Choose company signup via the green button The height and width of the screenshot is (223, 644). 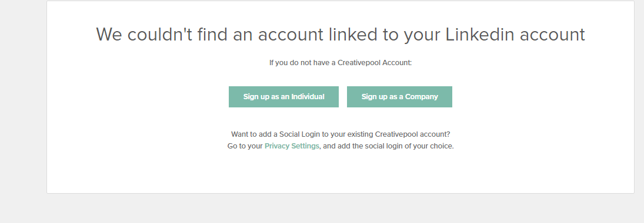point(399,97)
